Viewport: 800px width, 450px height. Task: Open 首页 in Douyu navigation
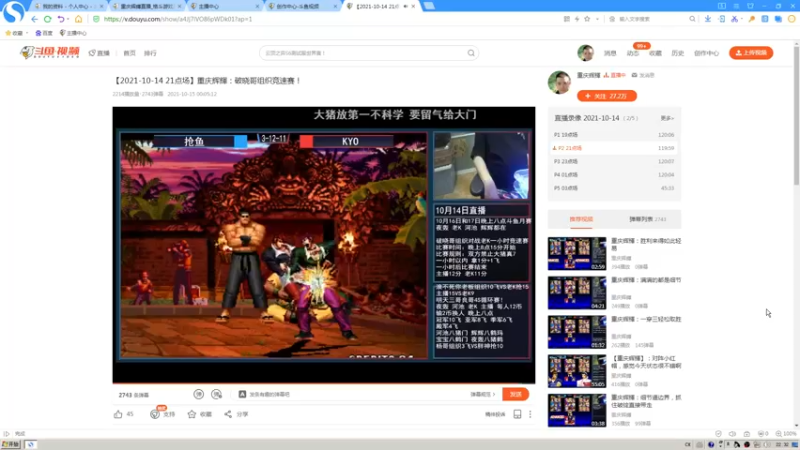(130, 53)
